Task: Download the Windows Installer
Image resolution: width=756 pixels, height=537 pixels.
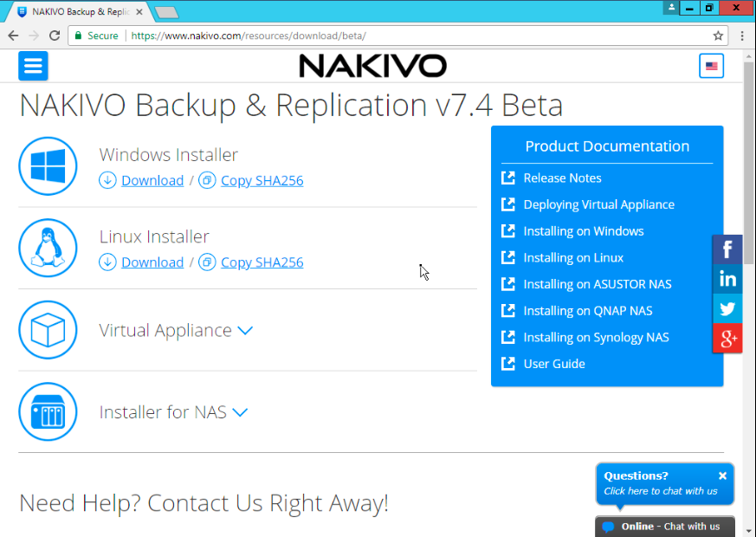Action: [x=152, y=181]
